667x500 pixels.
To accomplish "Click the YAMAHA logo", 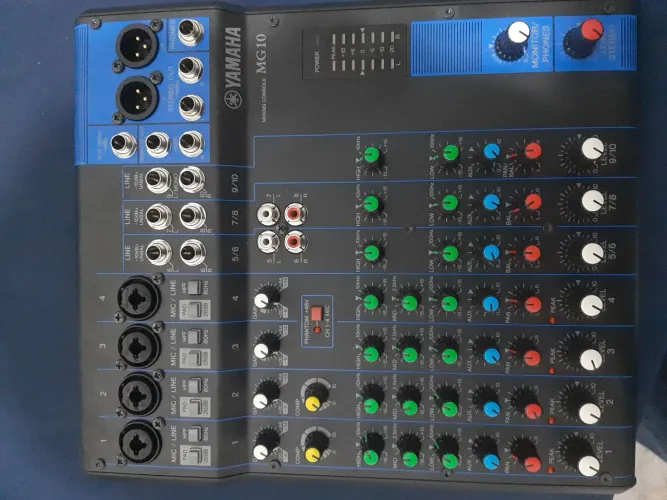I will [233, 68].
